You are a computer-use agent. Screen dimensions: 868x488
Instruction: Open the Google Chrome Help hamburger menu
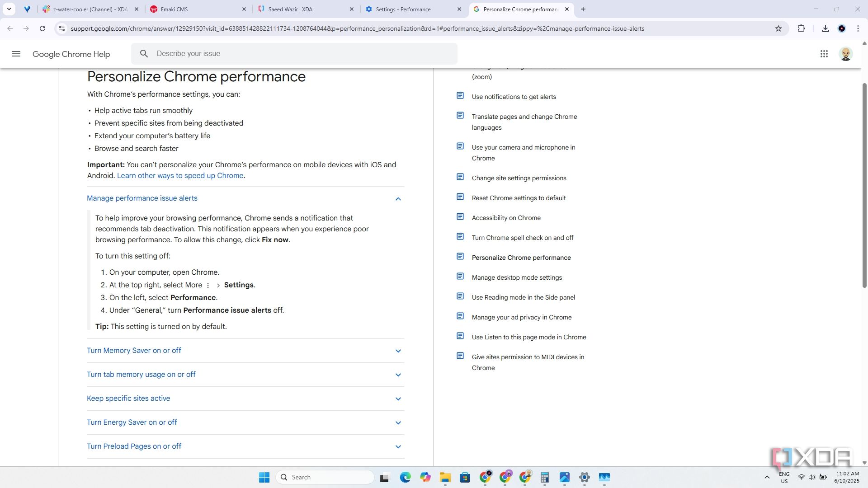(16, 54)
